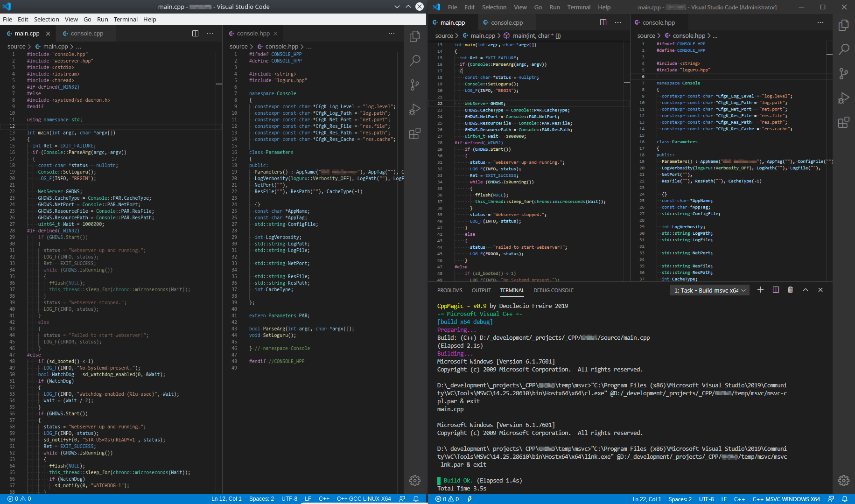Open the Selection menu in the left window
The height and width of the screenshot is (504, 855).
(x=46, y=19)
